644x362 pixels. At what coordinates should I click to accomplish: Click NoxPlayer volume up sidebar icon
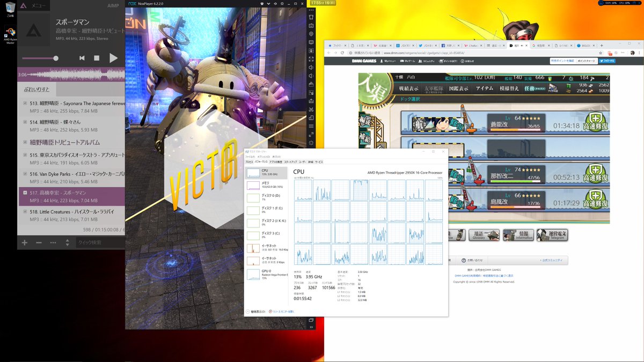(x=311, y=67)
